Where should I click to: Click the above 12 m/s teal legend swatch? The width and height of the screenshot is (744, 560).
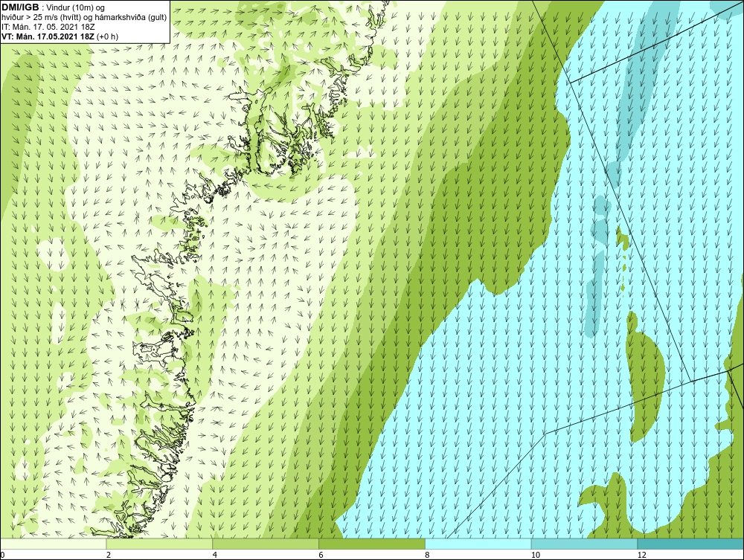click(x=691, y=544)
